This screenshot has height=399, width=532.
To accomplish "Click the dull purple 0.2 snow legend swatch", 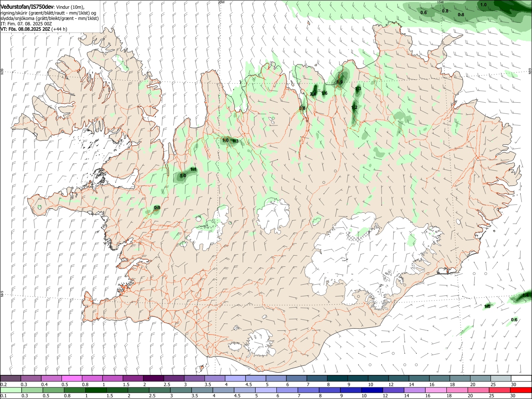I will [x=10, y=379].
